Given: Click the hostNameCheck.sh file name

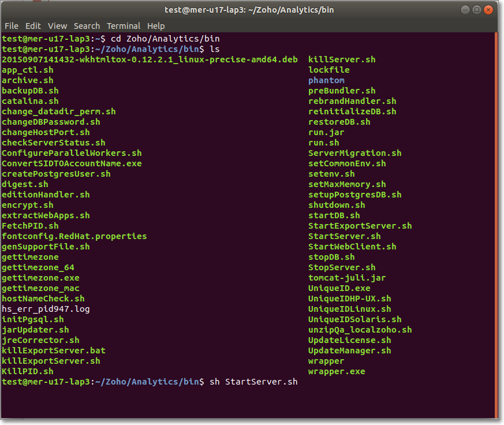Looking at the screenshot, I should click(43, 299).
